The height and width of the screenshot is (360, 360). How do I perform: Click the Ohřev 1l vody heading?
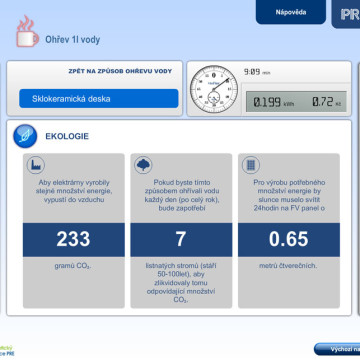click(73, 40)
